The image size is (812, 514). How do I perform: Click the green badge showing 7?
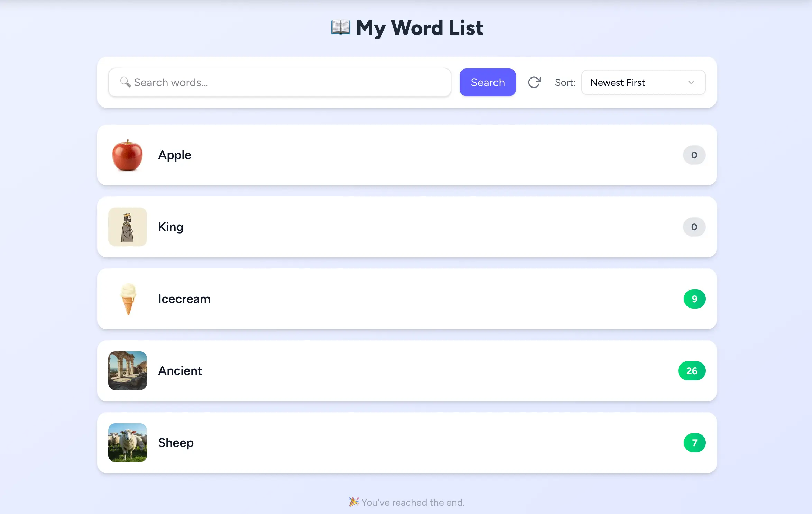pos(694,443)
